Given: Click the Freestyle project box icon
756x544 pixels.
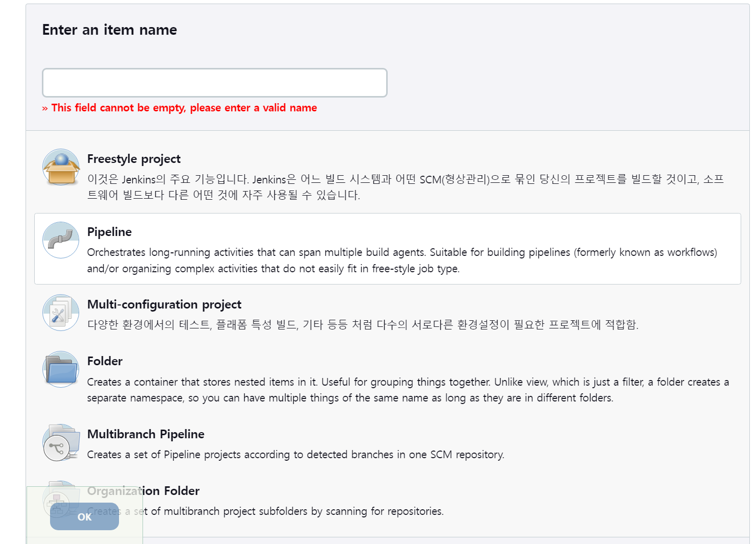Looking at the screenshot, I should [61, 167].
